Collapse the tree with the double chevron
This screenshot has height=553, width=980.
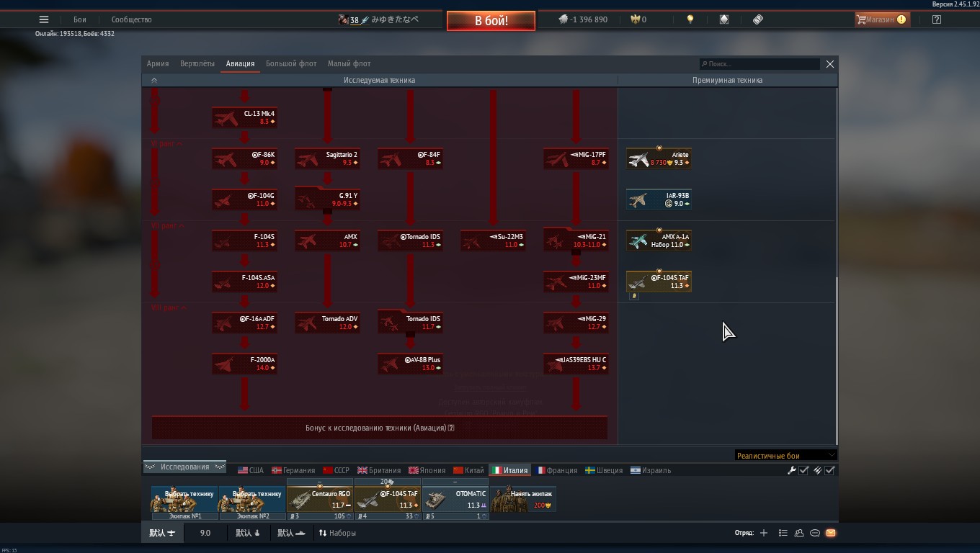click(x=153, y=80)
